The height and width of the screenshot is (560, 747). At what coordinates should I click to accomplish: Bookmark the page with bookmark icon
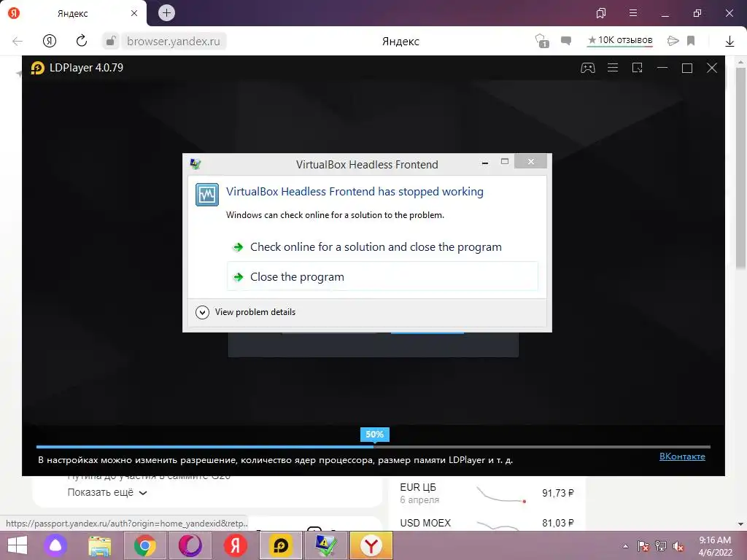[691, 41]
